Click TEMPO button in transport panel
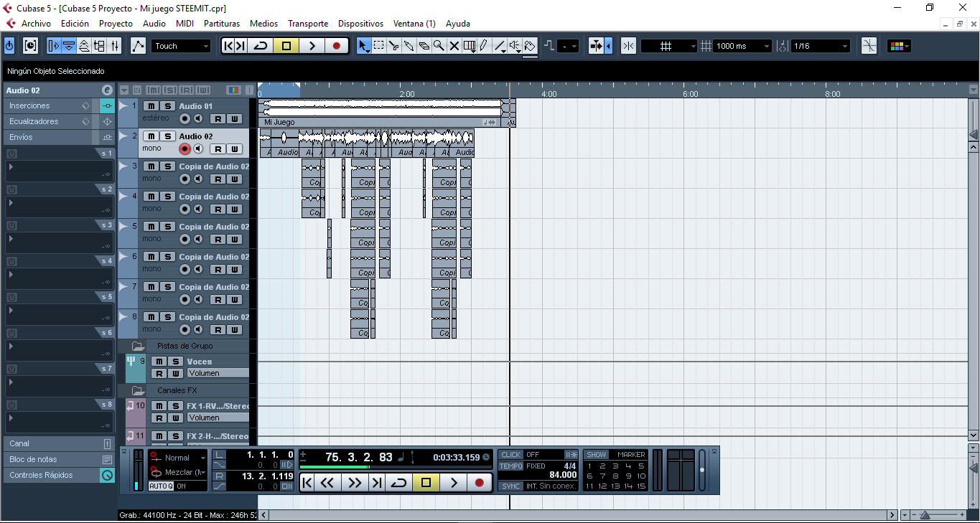 [511, 466]
